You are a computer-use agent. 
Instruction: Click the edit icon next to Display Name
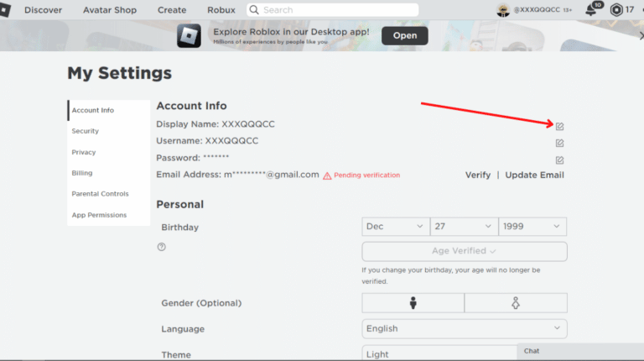coord(559,126)
